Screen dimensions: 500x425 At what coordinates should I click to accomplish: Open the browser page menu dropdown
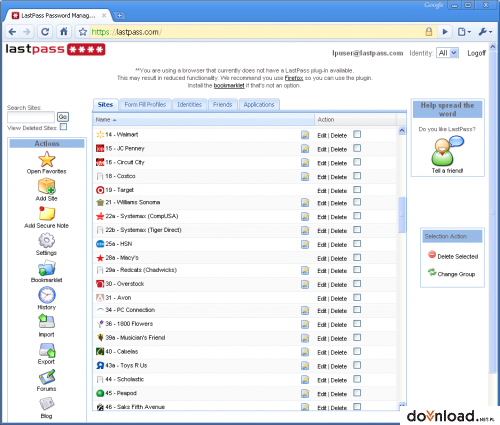point(464,32)
